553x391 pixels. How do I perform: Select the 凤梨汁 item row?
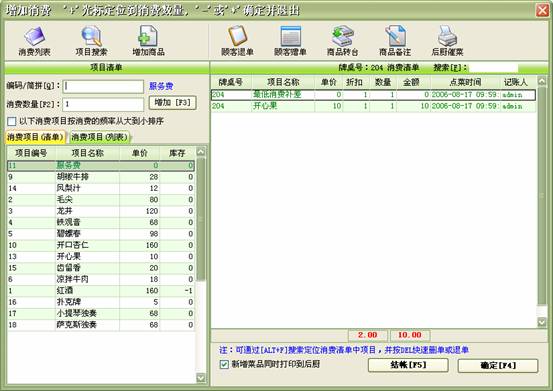[101, 188]
